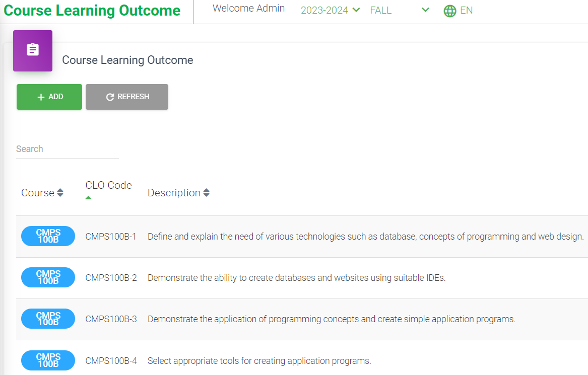588x375 pixels.
Task: Click the refresh circular arrow icon
Action: coord(110,97)
